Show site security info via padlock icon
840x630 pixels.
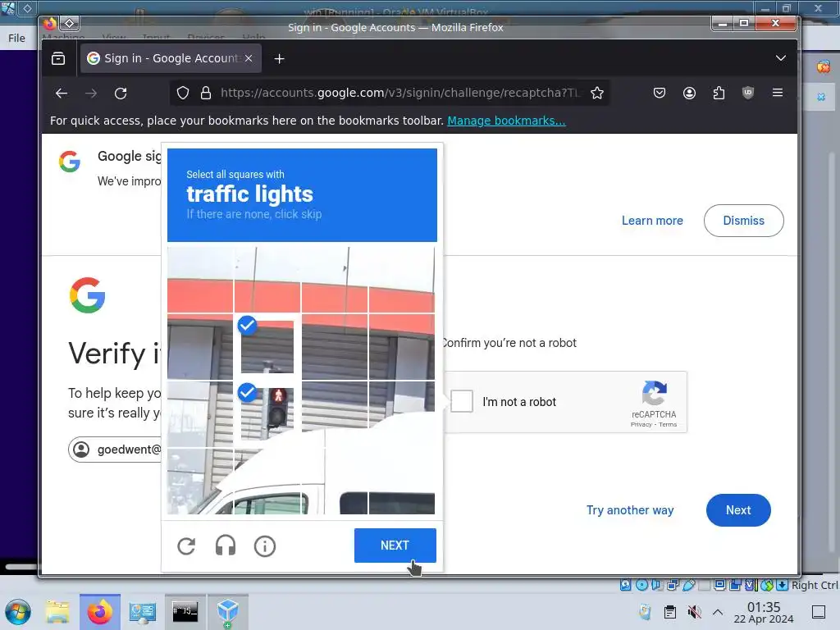(206, 94)
